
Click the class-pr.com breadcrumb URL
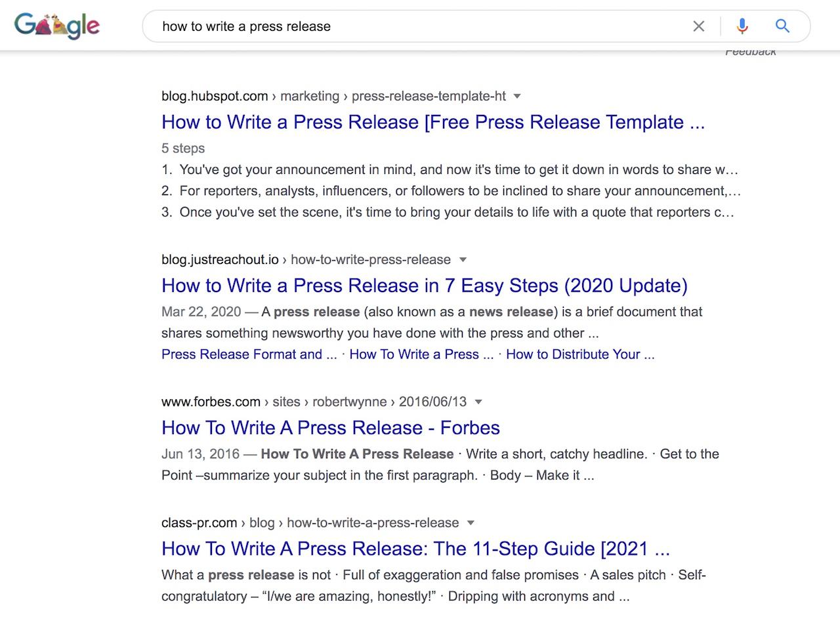click(310, 523)
